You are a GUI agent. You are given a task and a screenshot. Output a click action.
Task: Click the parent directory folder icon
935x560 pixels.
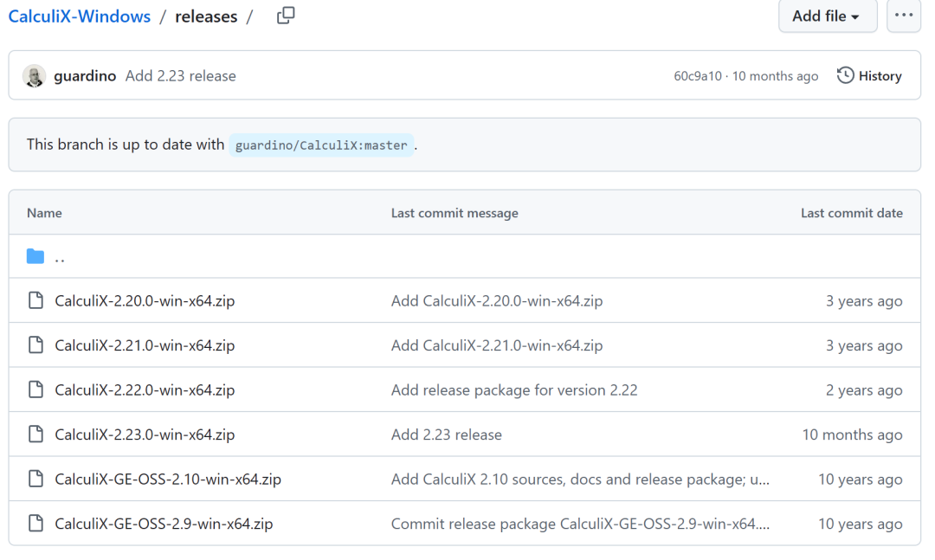[35, 256]
